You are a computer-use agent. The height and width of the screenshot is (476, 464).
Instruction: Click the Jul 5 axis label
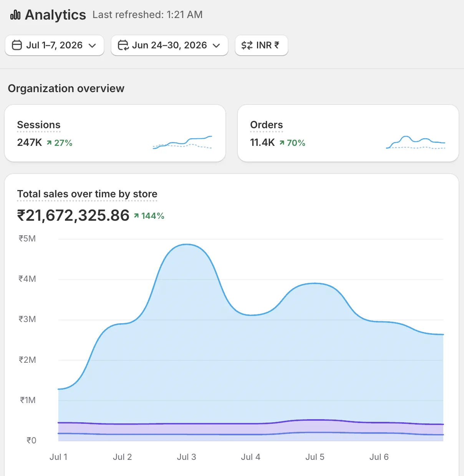315,457
